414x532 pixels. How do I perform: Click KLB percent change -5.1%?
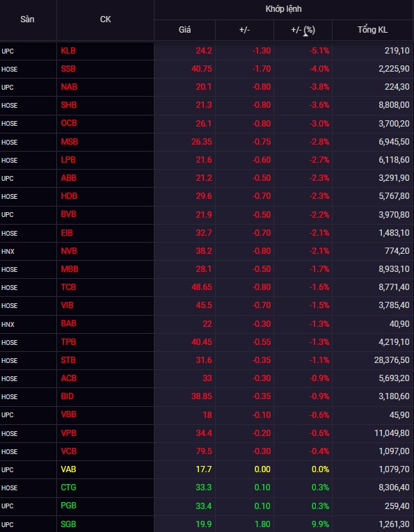[319, 51]
